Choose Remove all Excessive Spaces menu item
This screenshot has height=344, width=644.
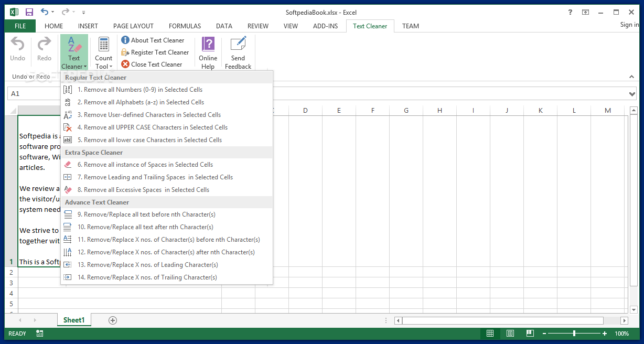click(167, 190)
